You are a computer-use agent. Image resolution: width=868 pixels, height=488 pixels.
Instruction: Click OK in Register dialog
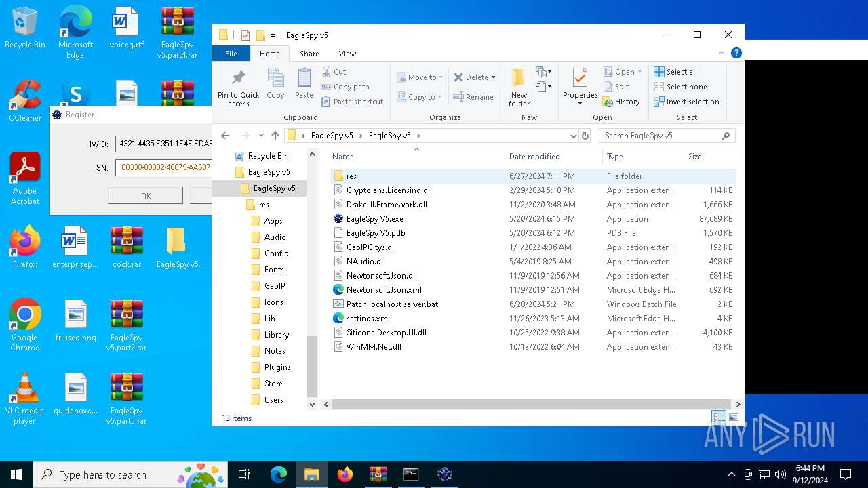coord(146,196)
